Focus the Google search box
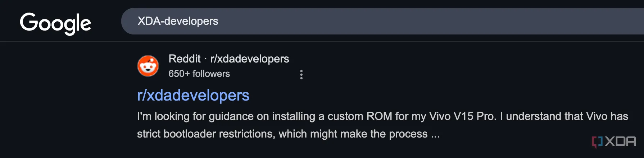 click(x=360, y=21)
